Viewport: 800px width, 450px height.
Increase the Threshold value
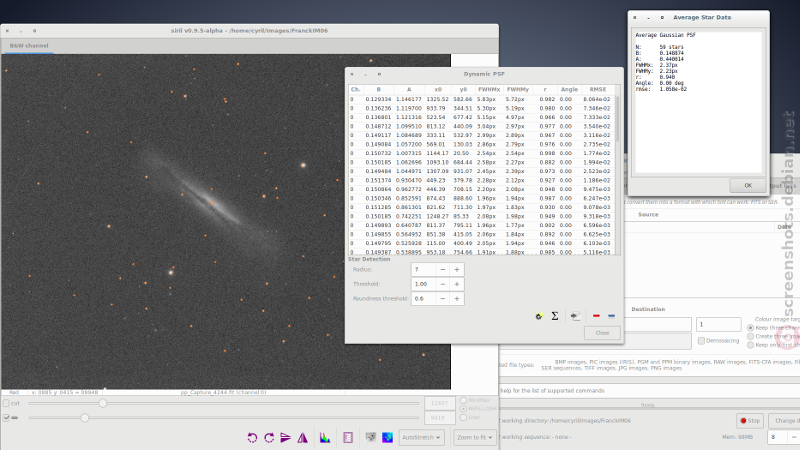point(457,284)
